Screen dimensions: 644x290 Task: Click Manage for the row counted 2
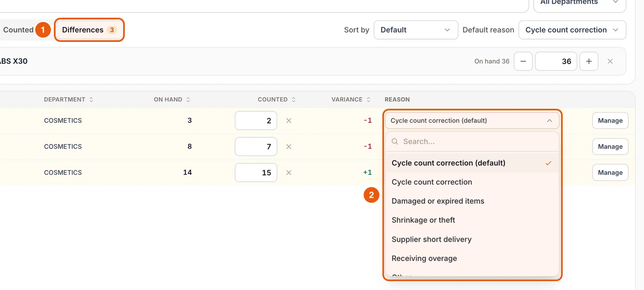pyautogui.click(x=610, y=120)
